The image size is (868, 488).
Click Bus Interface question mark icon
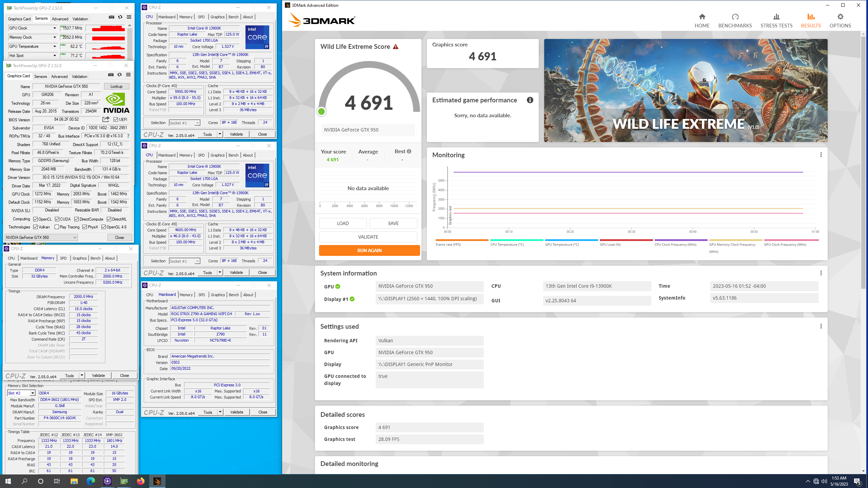(x=128, y=136)
